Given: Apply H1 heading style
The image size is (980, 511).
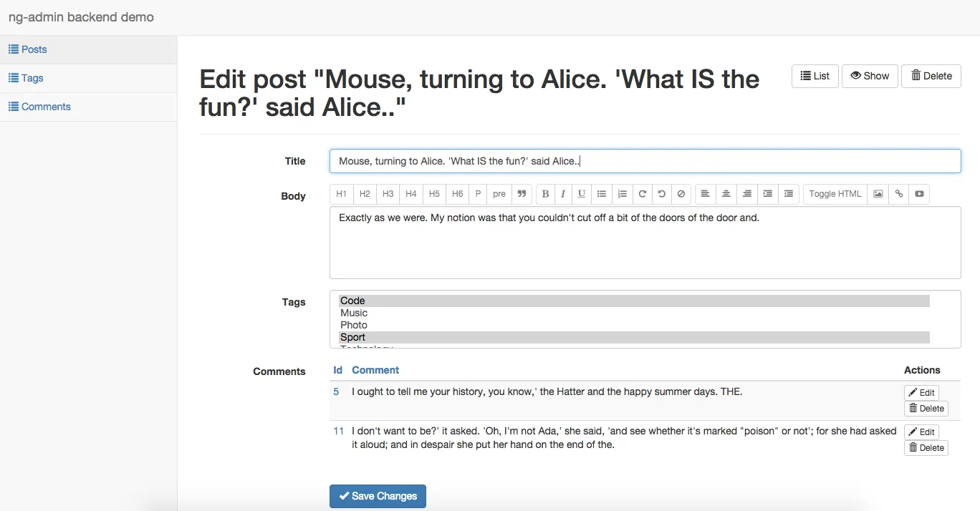Looking at the screenshot, I should 342,194.
